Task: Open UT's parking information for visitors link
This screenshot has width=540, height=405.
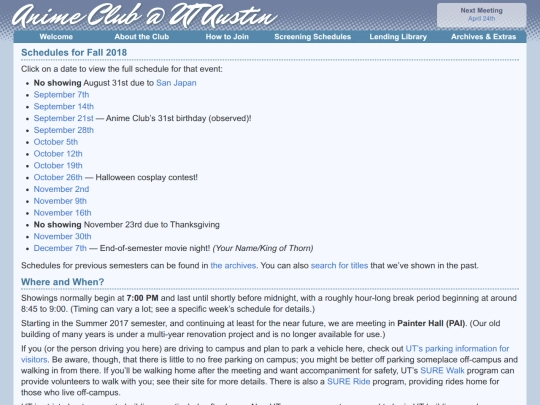Action: click(x=457, y=349)
